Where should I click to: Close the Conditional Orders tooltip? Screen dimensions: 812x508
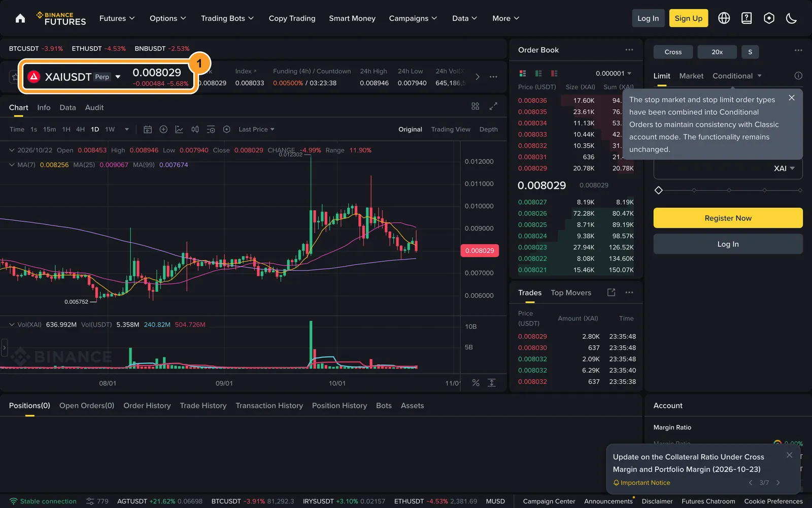point(792,98)
